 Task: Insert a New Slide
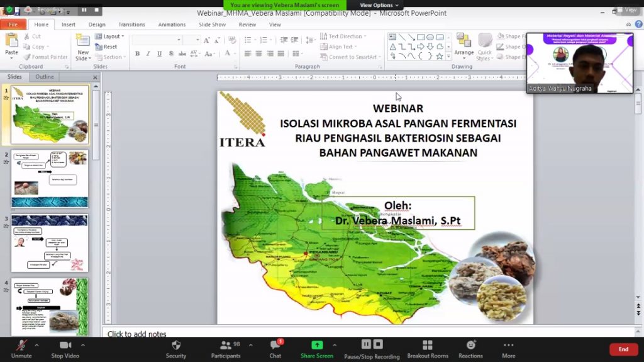tap(82, 47)
